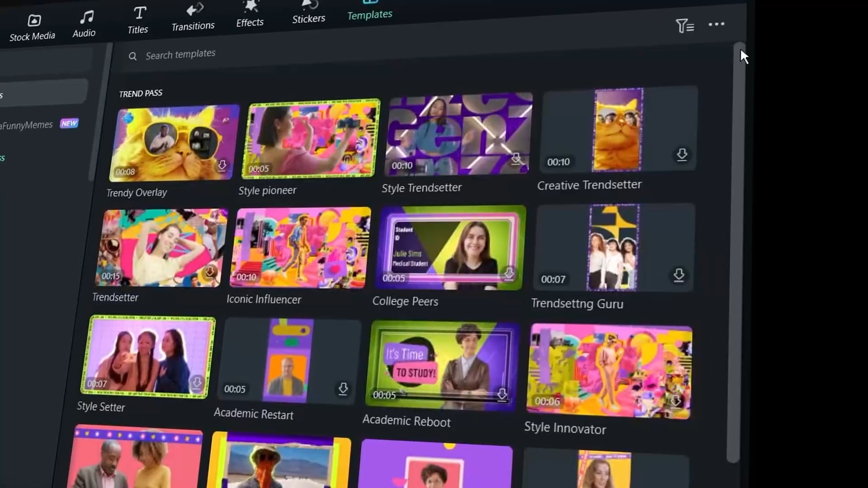This screenshot has width=868, height=488.
Task: Switch to the Effects tab
Action: [x=250, y=14]
